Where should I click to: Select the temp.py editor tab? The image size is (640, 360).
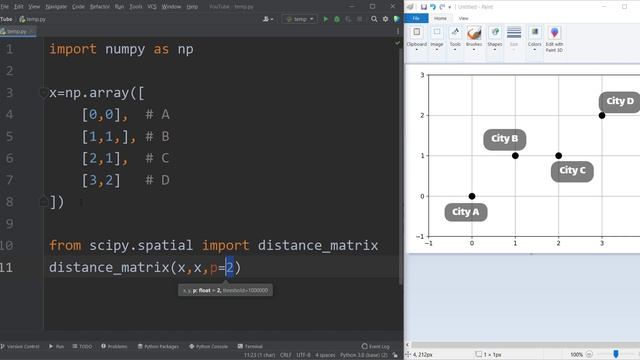click(17, 31)
